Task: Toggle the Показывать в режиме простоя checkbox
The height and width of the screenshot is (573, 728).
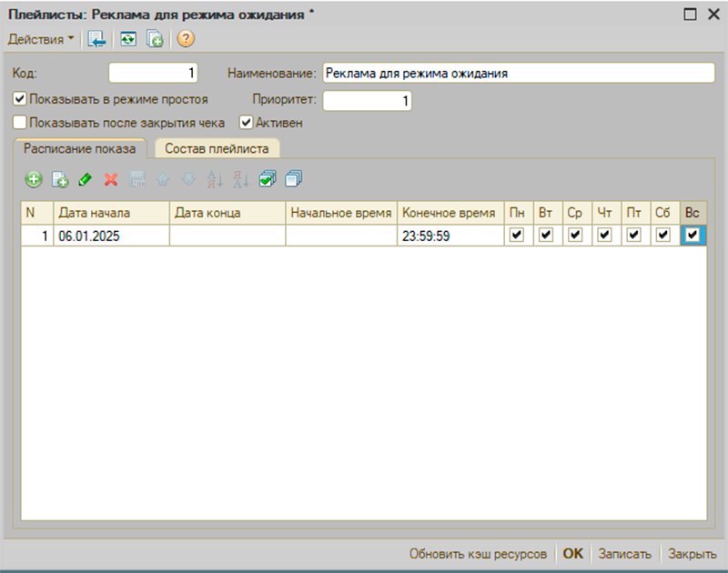Action: point(19,99)
